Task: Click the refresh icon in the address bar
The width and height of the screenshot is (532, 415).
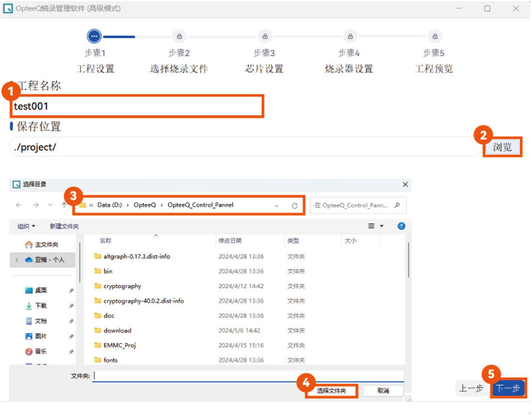Action: (x=294, y=206)
